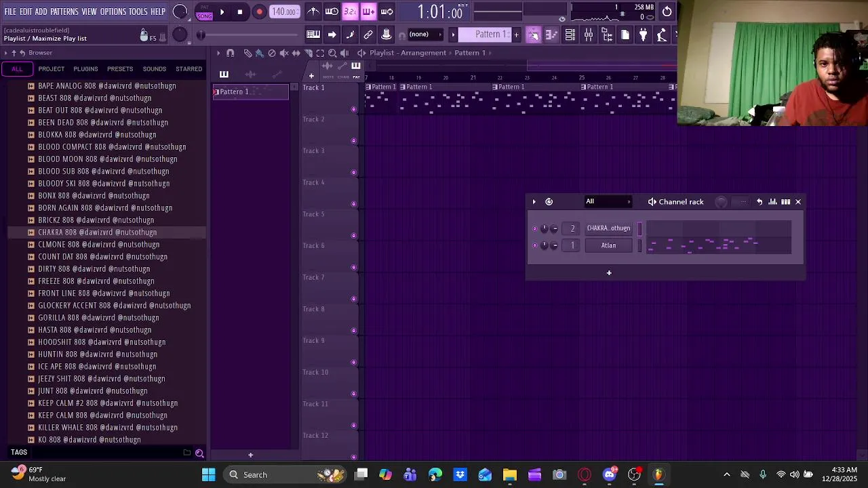Screen dimensions: 868x488
Task: Mute the Atlan channel green light
Action: click(x=534, y=245)
